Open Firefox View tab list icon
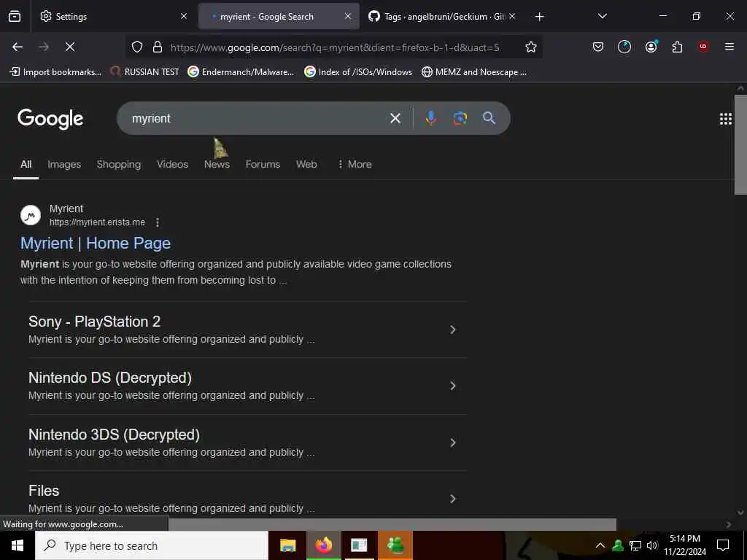This screenshot has width=747, height=560. pos(15,16)
